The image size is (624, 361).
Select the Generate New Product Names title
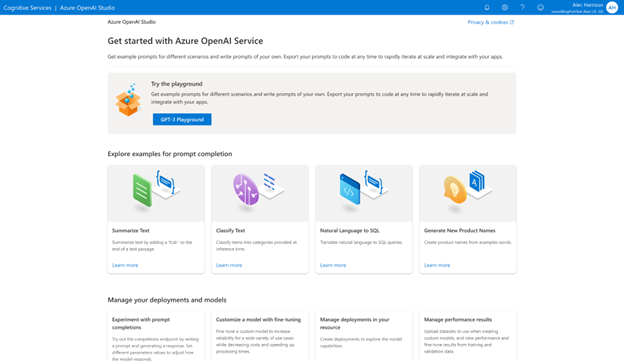[460, 230]
